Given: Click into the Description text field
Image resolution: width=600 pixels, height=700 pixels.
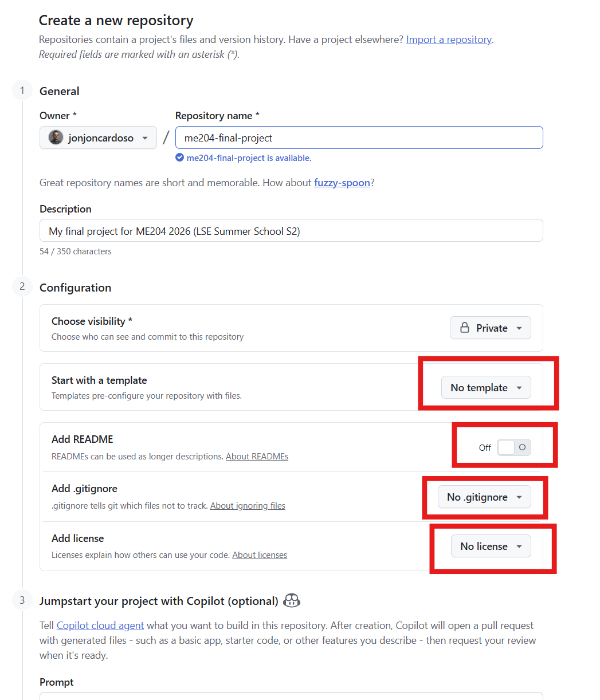Looking at the screenshot, I should 291,230.
